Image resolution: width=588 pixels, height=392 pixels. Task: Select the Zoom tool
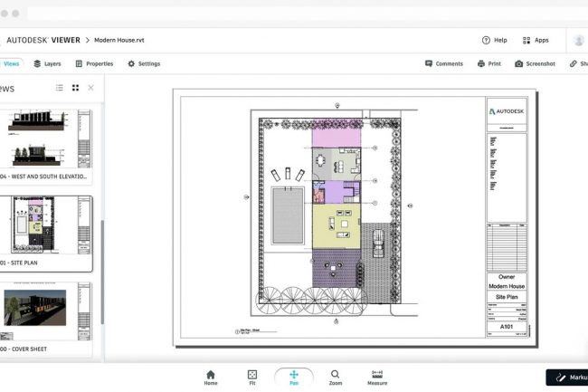tap(335, 377)
